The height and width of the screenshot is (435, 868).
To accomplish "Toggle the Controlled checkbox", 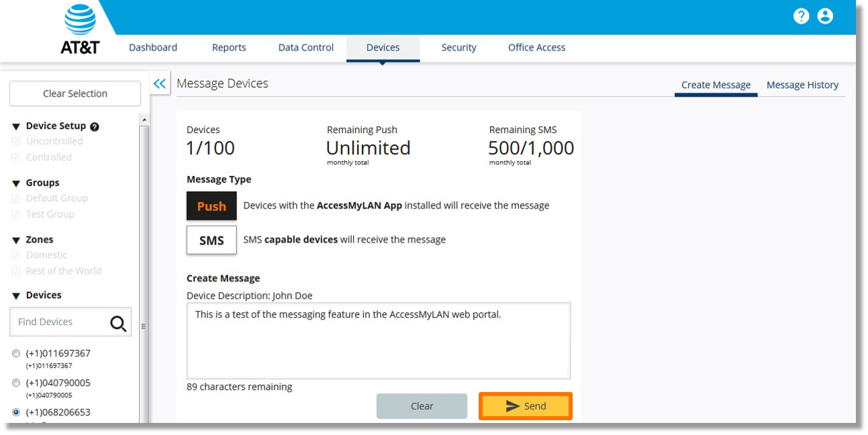I will tap(16, 158).
